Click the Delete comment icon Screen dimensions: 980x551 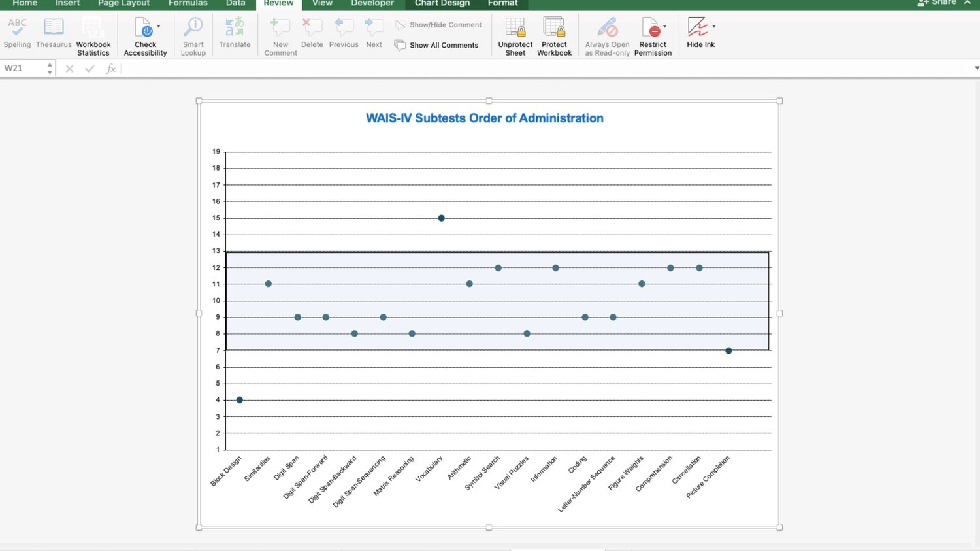click(312, 27)
